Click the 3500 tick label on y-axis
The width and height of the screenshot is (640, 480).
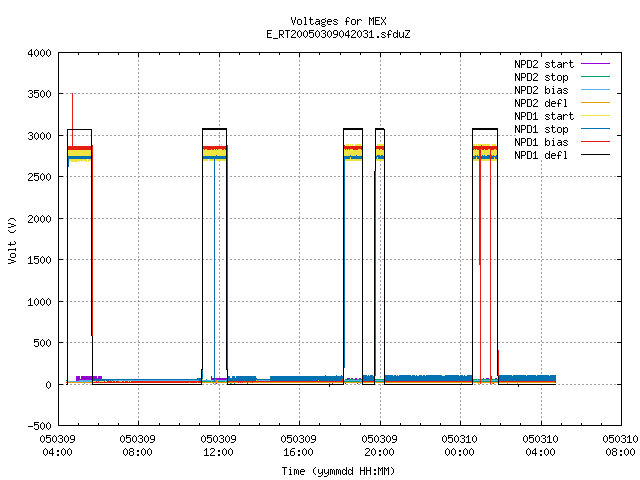click(x=40, y=94)
